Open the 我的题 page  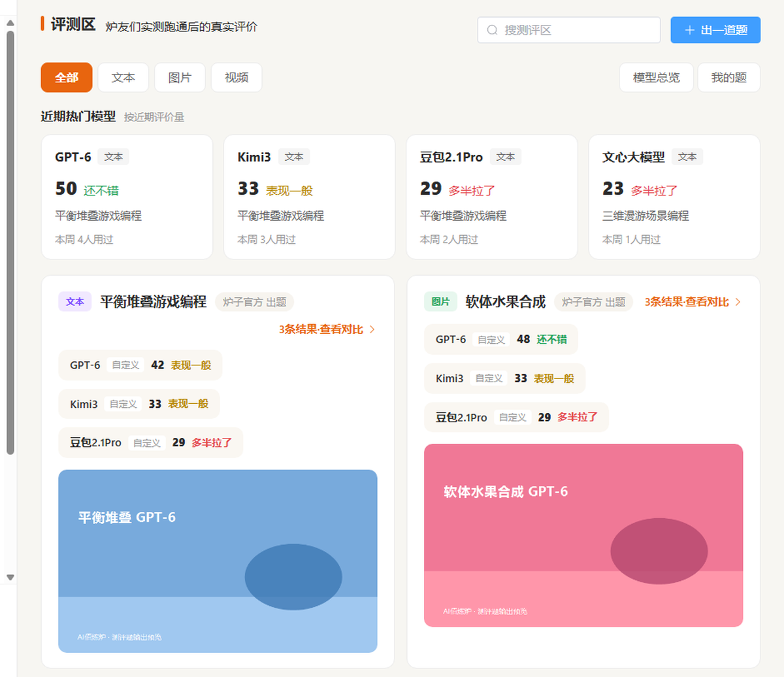(729, 78)
